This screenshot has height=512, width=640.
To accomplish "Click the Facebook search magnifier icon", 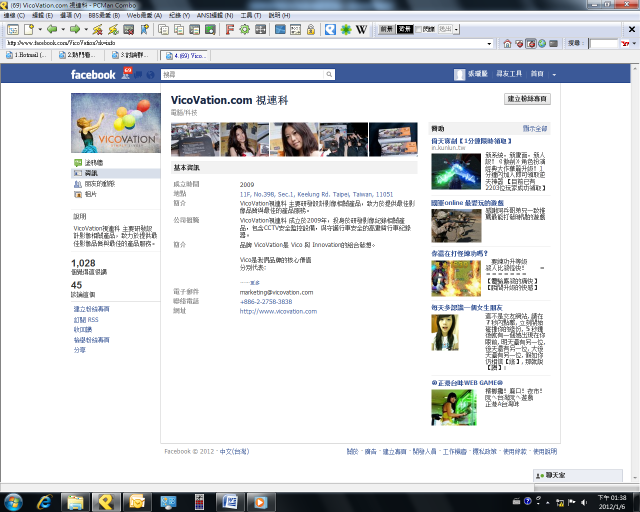I will pyautogui.click(x=329, y=74).
